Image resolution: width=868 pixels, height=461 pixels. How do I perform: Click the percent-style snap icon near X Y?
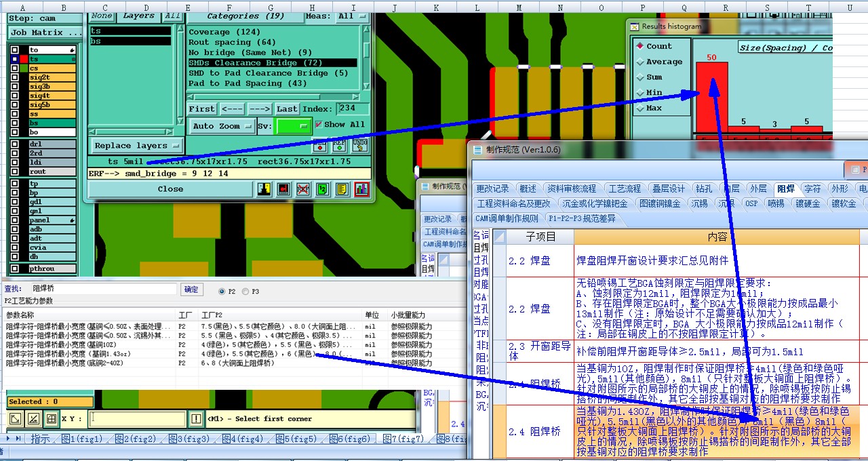point(33,419)
